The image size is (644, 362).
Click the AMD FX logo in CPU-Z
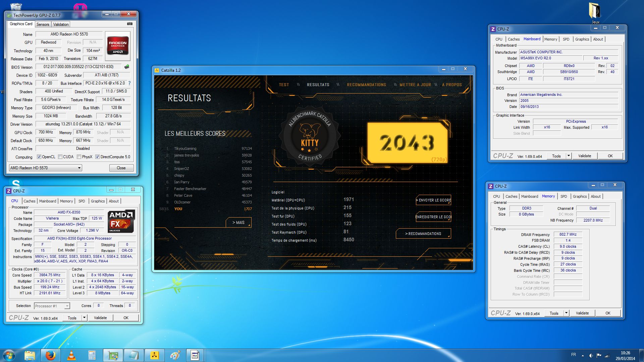(x=121, y=221)
